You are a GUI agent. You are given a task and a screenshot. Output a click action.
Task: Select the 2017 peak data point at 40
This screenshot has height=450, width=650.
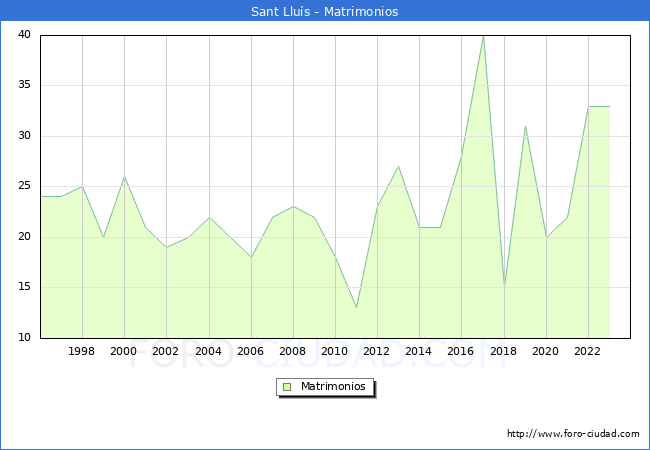[x=483, y=36]
